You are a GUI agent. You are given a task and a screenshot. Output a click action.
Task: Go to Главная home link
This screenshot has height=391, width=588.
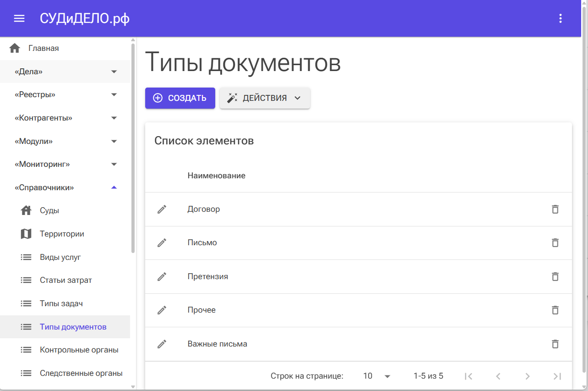tap(43, 48)
